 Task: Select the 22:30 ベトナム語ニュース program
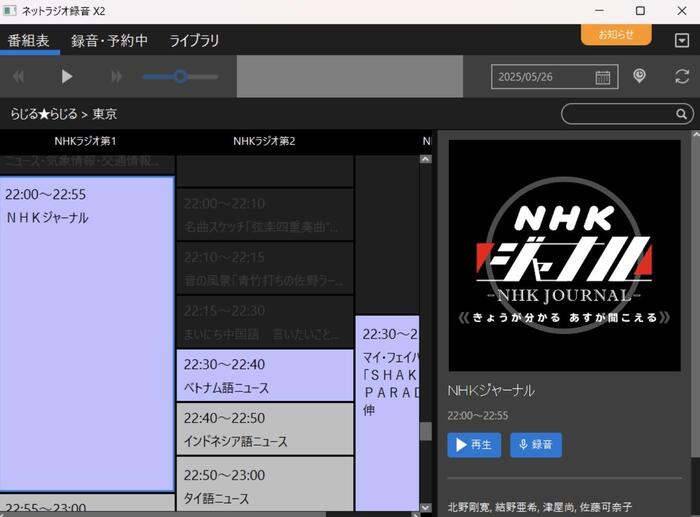coord(265,375)
